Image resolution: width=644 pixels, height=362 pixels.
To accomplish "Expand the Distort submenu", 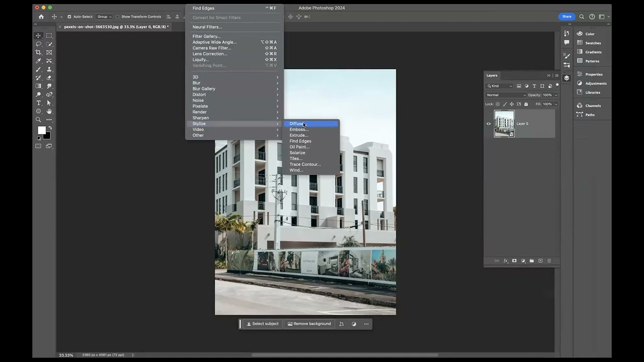I will tap(234, 95).
